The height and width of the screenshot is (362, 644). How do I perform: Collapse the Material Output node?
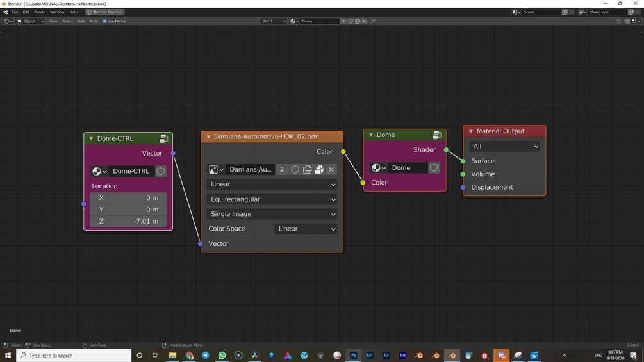coord(471,131)
